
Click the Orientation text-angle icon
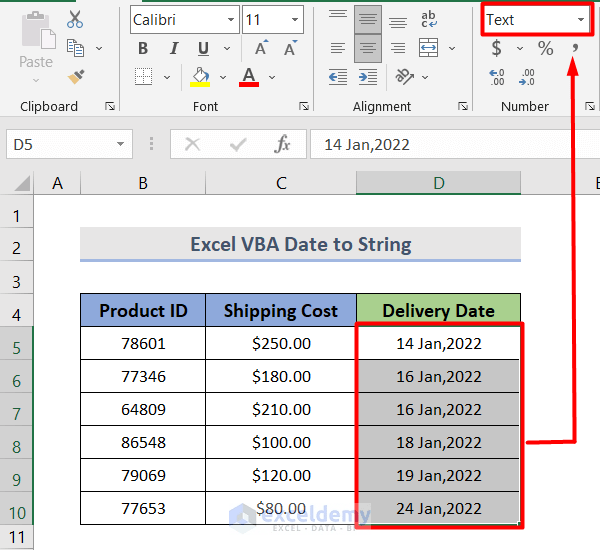click(404, 77)
